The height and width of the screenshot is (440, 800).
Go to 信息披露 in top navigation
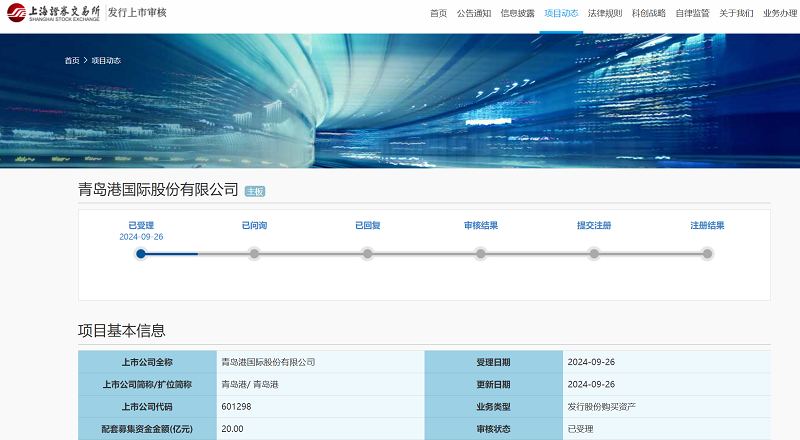coord(517,13)
